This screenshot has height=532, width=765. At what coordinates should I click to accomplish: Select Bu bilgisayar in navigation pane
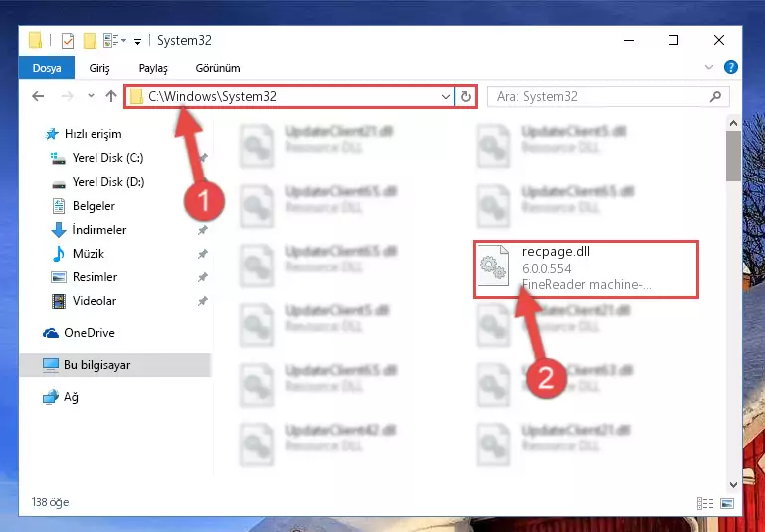[115, 365]
